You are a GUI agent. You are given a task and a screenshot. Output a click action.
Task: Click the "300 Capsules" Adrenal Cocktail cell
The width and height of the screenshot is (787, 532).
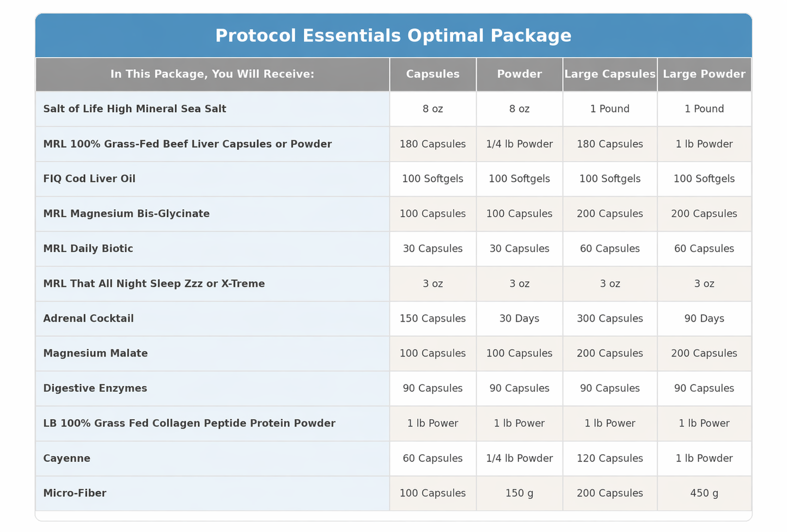[x=609, y=319]
